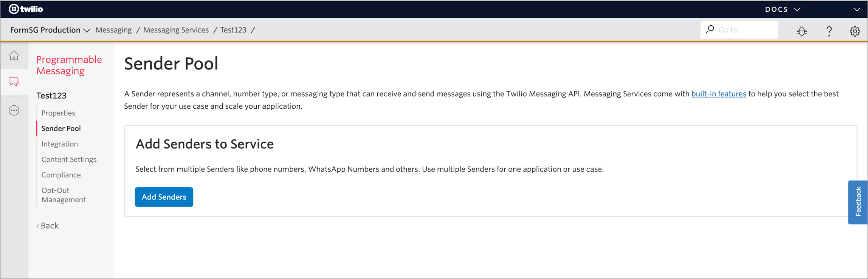Select Properties in the sidebar
Image resolution: width=868 pixels, height=279 pixels.
tap(58, 113)
